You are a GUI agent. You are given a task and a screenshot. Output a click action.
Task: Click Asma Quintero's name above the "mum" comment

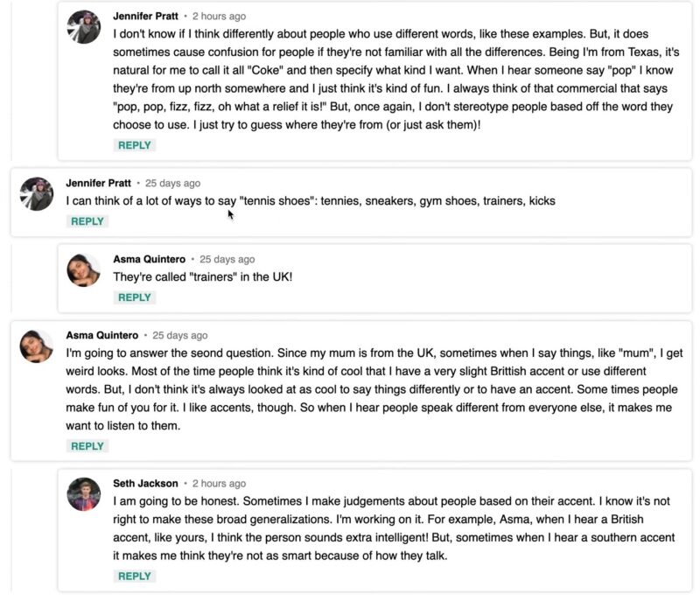[101, 335]
